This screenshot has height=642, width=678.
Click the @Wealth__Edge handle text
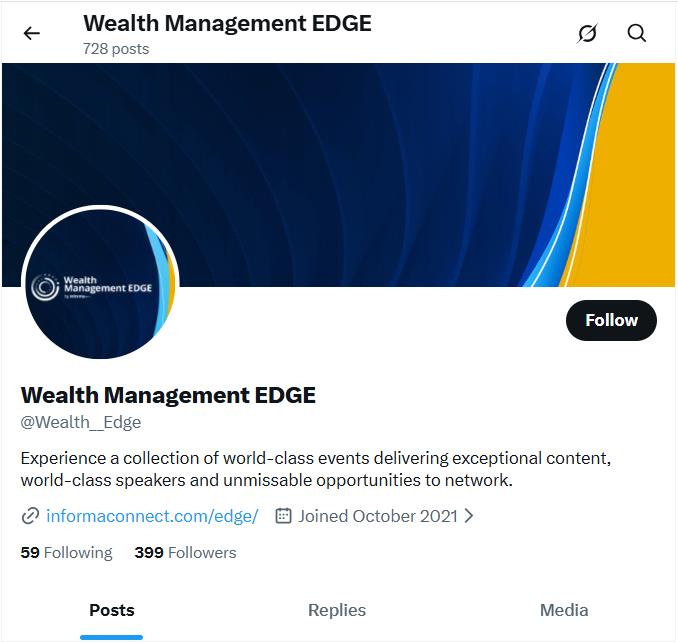click(81, 422)
